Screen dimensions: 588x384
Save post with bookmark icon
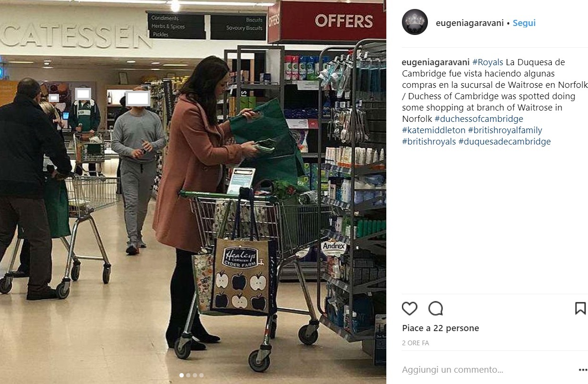tap(580, 308)
